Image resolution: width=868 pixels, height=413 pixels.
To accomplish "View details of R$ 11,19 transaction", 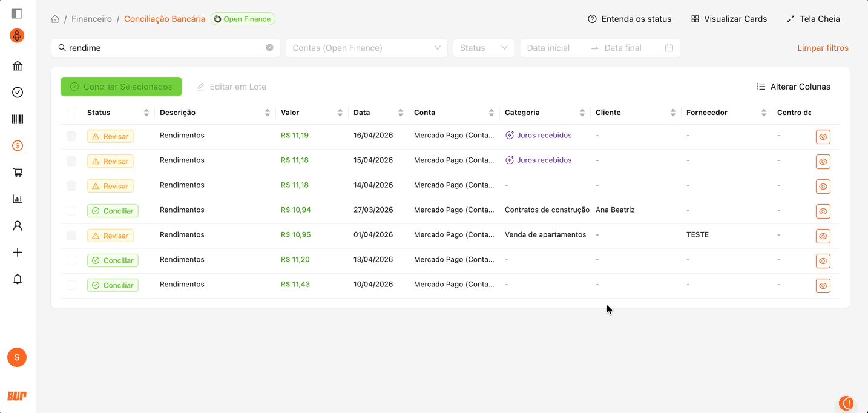I will (823, 137).
